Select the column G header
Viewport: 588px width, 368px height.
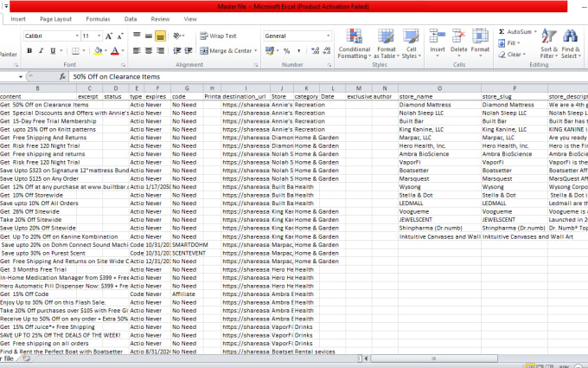[x=187, y=88]
